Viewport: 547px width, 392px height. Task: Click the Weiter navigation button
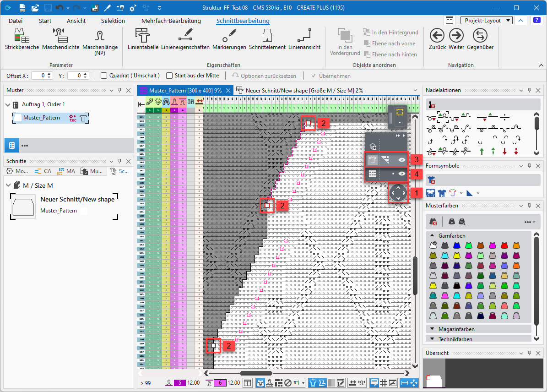tap(456, 36)
